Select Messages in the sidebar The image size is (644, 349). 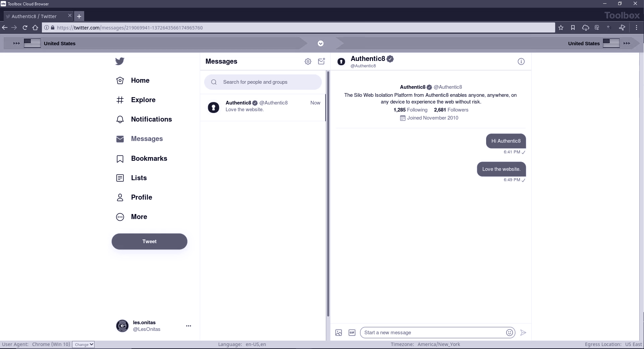tap(139, 139)
